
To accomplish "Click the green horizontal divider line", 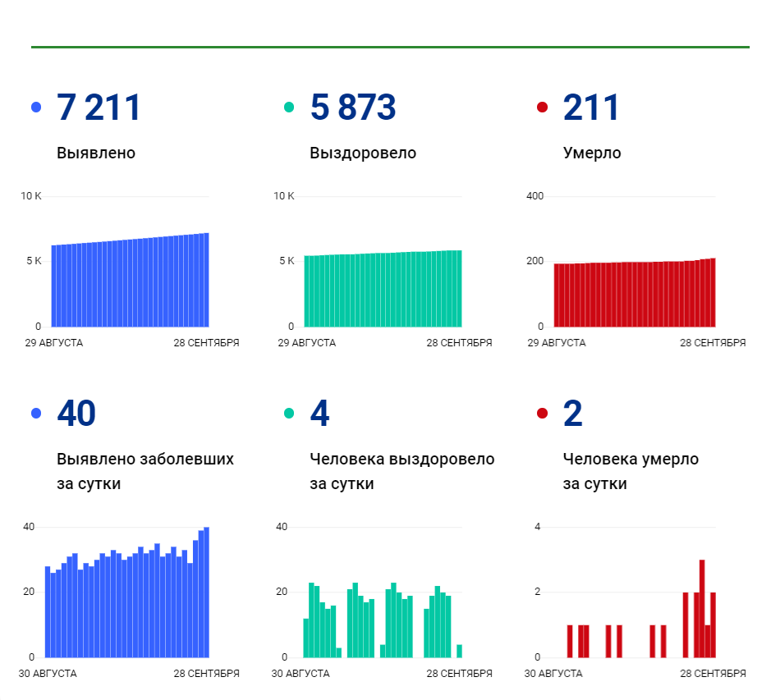I will [x=390, y=48].
